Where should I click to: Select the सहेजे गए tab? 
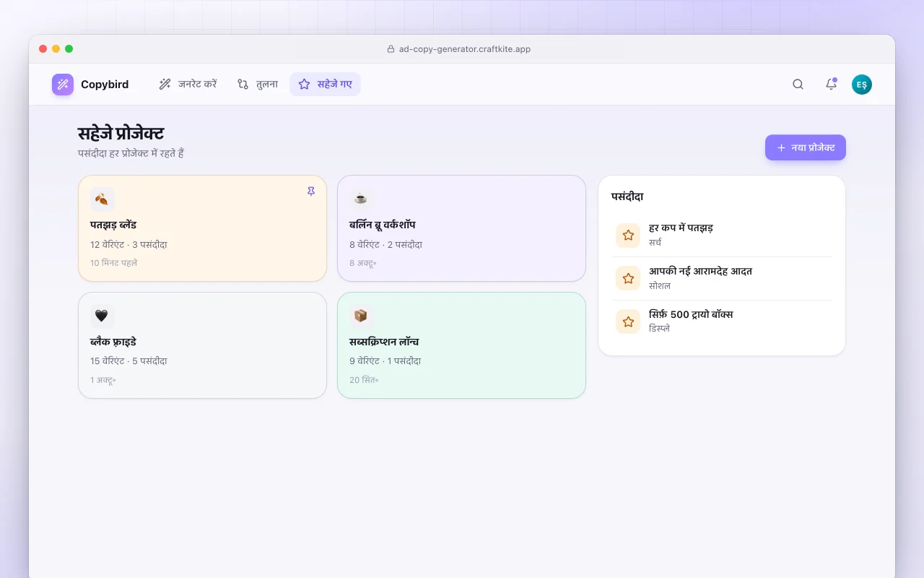pyautogui.click(x=326, y=85)
